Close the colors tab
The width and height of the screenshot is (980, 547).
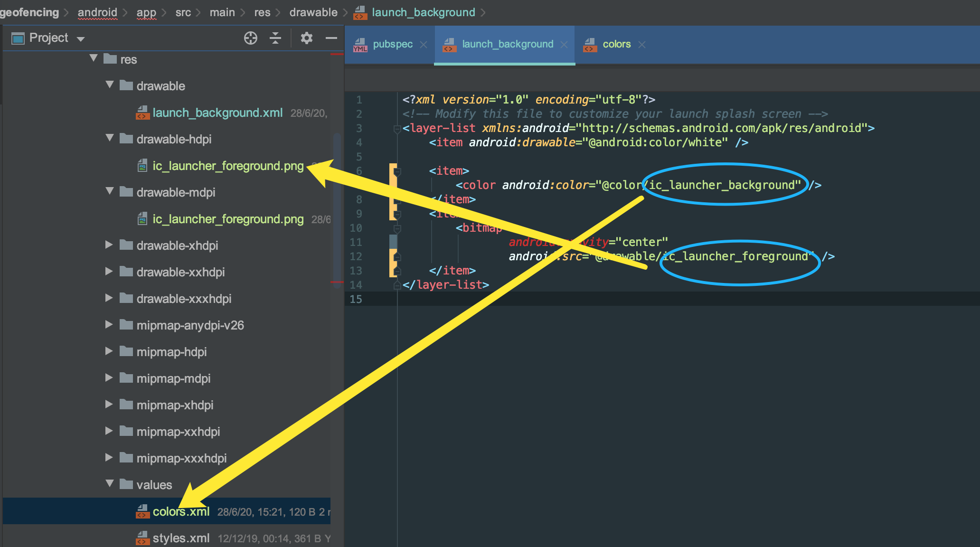pos(642,45)
